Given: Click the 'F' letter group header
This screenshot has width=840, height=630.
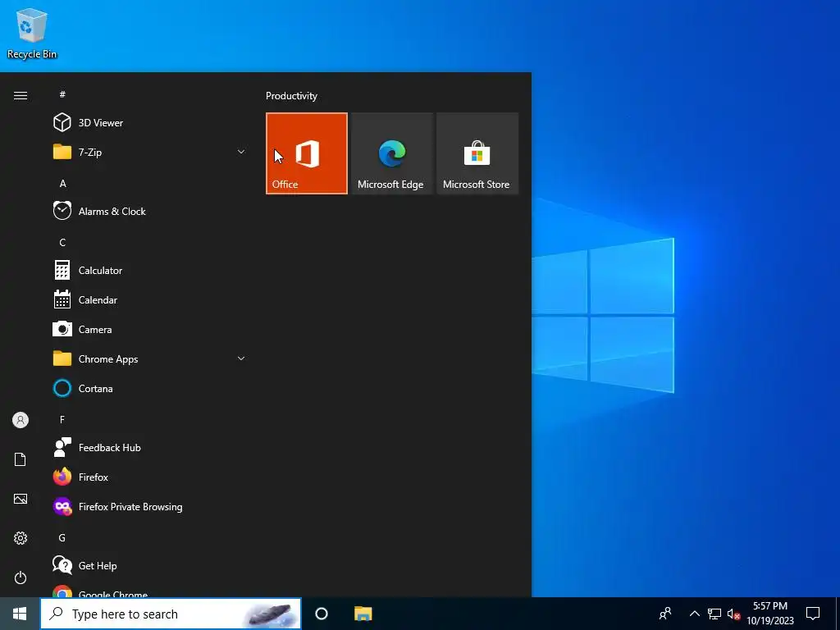Looking at the screenshot, I should click(62, 419).
